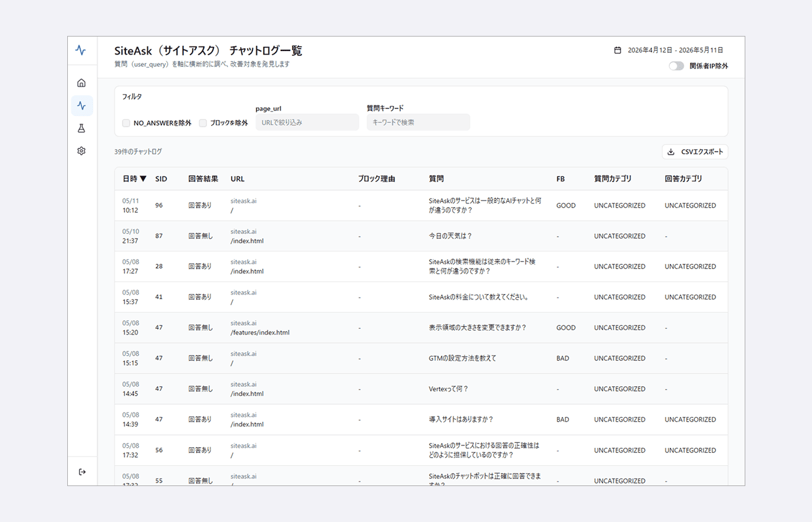Click the logout icon at sidebar bottom
The width and height of the screenshot is (812, 522).
point(82,472)
